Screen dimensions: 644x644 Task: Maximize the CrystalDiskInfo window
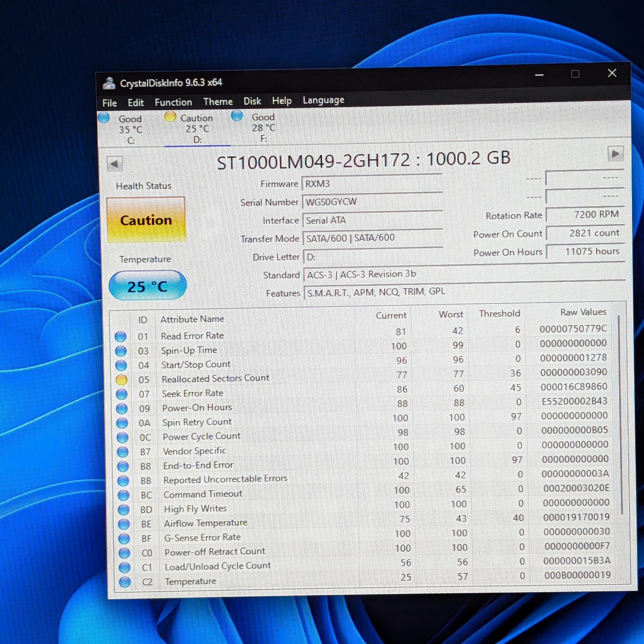pos(575,74)
